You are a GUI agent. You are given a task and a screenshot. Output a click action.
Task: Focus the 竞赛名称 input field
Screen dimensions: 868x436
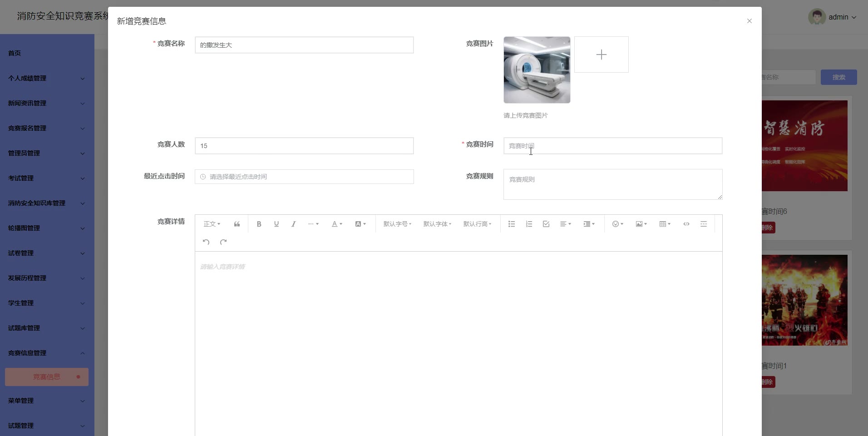click(x=304, y=45)
